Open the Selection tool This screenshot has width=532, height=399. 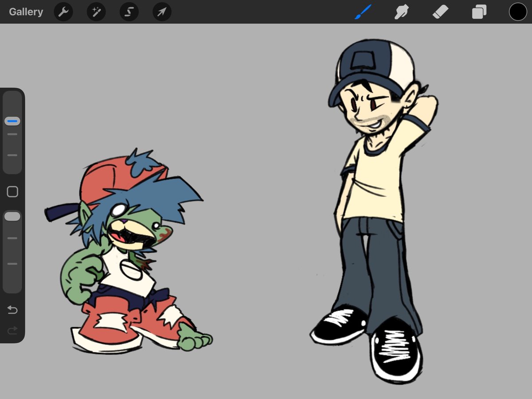128,12
